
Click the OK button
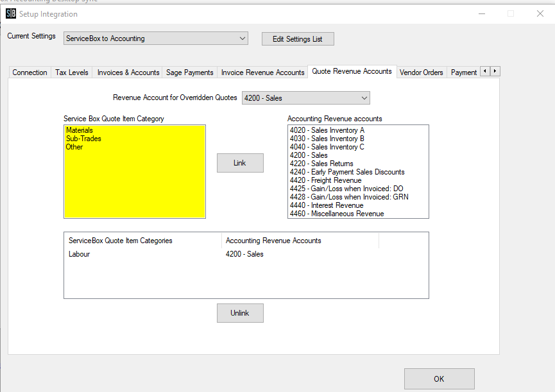pyautogui.click(x=440, y=379)
